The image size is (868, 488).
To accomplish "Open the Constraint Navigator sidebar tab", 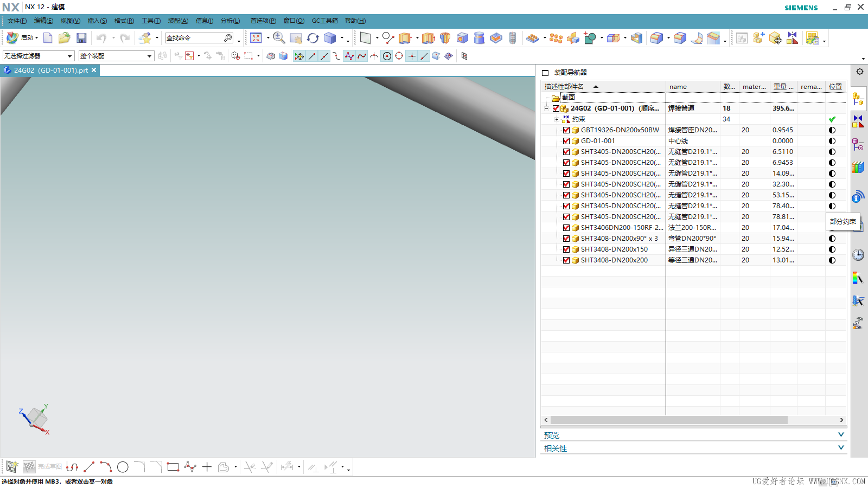I will pyautogui.click(x=858, y=121).
